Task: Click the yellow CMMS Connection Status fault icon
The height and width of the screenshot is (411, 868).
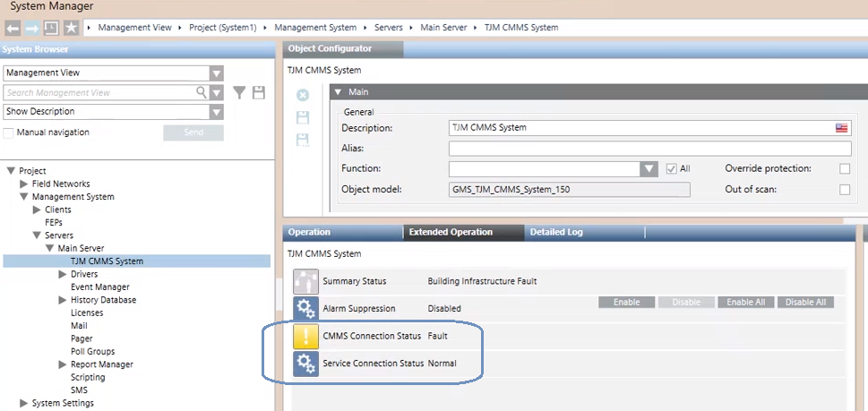Action: 305,337
